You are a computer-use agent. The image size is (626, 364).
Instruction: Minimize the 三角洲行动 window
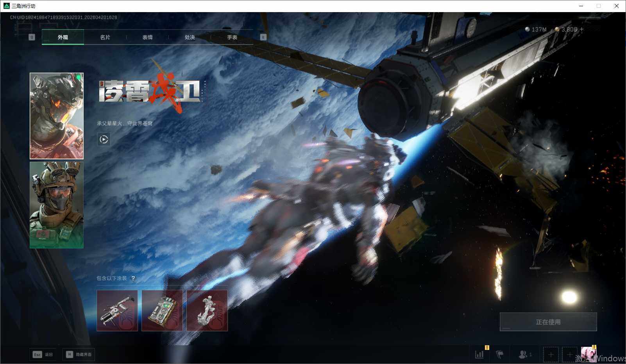click(581, 6)
